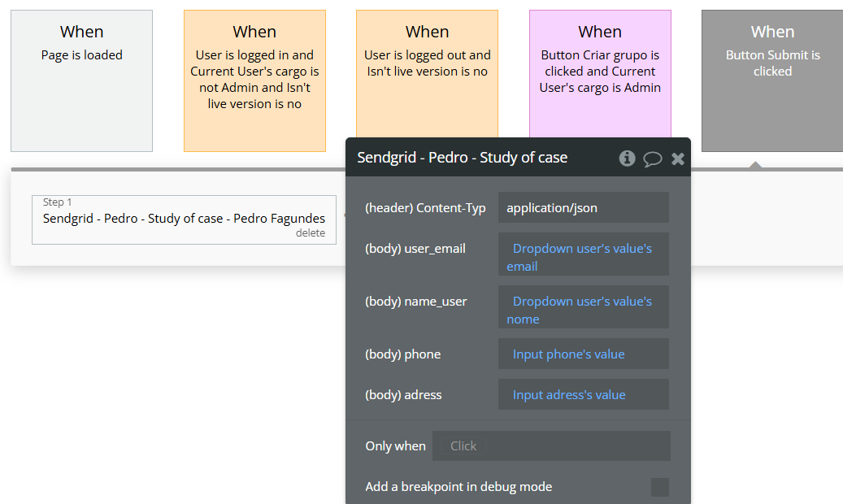The width and height of the screenshot is (843, 504).
Task: Close the Sendgrid property popup
Action: click(678, 159)
